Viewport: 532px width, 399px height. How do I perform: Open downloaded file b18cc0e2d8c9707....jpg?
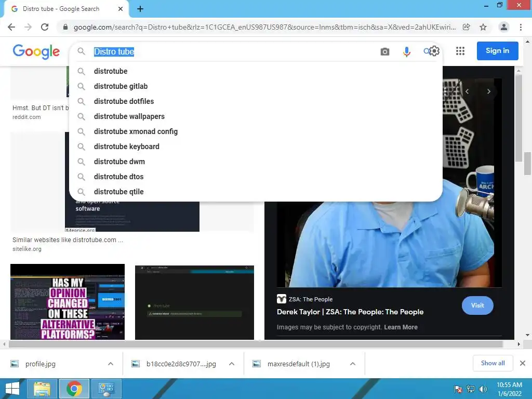(x=181, y=364)
